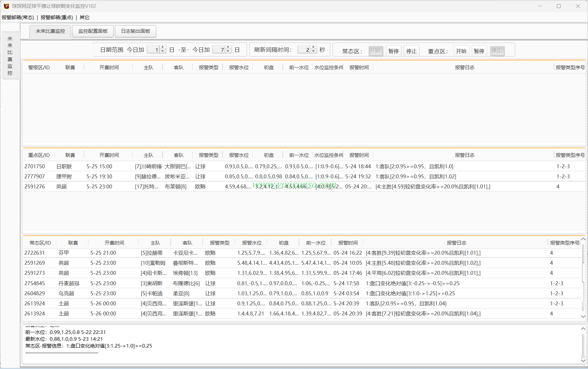Switch to 监控配置面板 tab
The width and height of the screenshot is (588, 369).
[x=93, y=31]
